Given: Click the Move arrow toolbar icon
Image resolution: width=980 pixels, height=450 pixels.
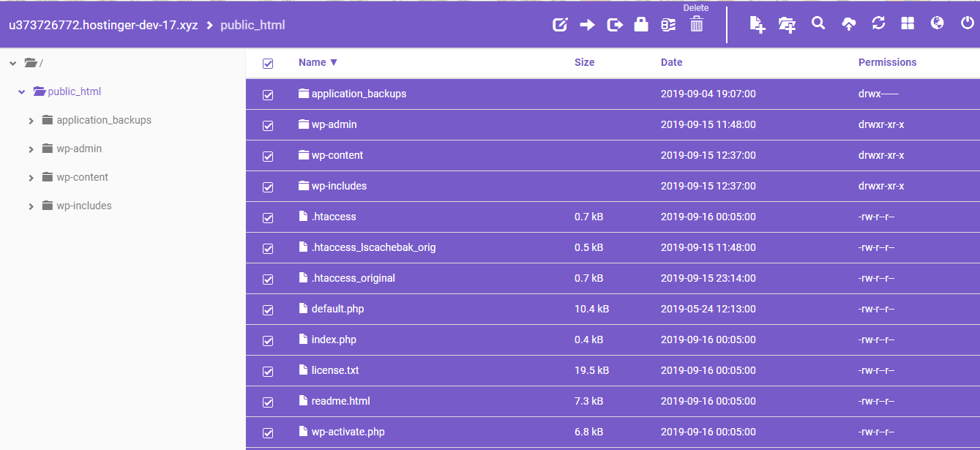Looking at the screenshot, I should pos(587,25).
